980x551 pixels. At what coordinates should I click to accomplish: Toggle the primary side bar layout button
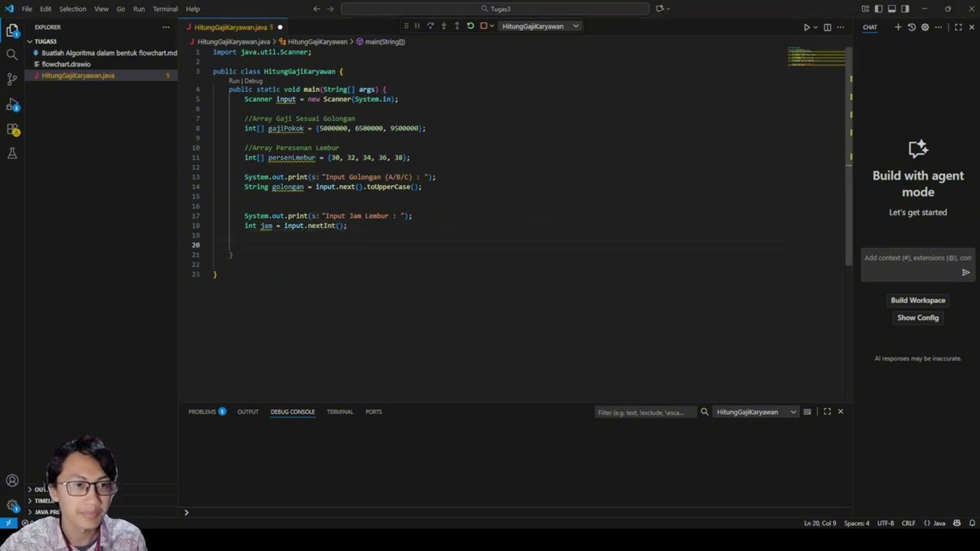tap(879, 9)
